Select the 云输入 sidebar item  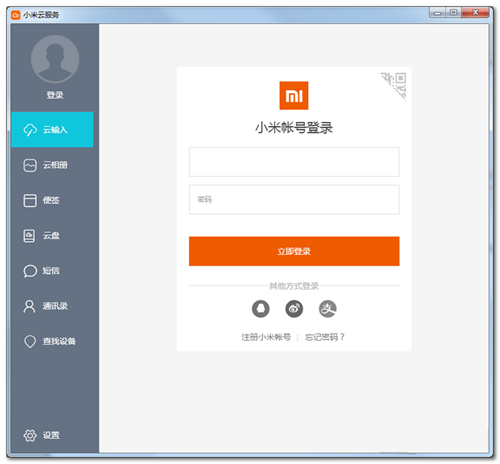coord(52,129)
